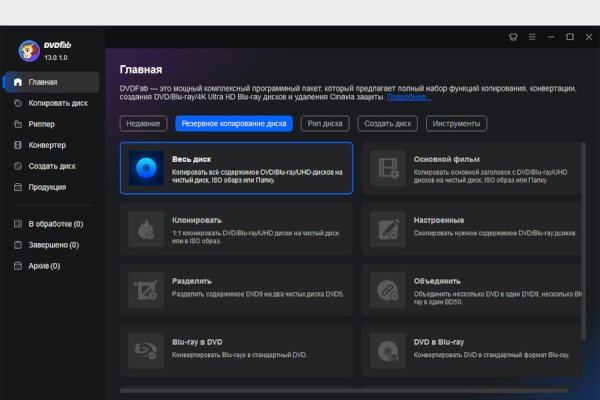The width and height of the screenshot is (600, 400).
Task: Click the Главная page heading
Action: [x=141, y=69]
